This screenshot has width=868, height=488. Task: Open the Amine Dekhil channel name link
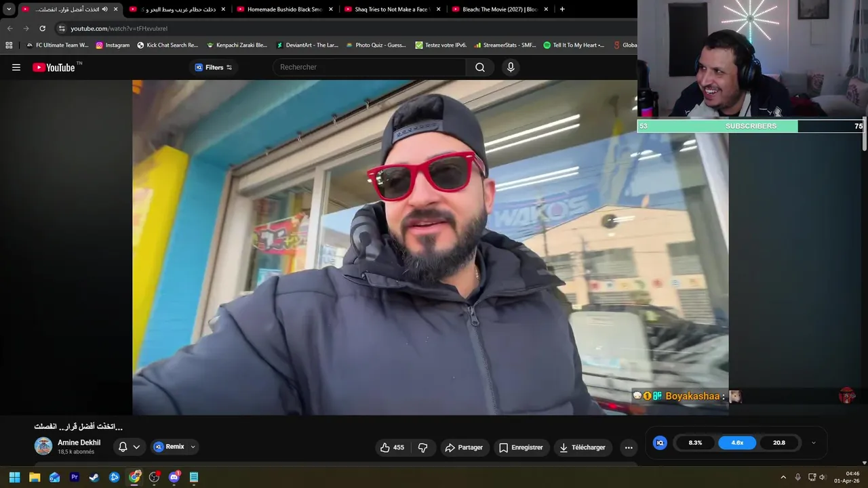click(x=79, y=443)
